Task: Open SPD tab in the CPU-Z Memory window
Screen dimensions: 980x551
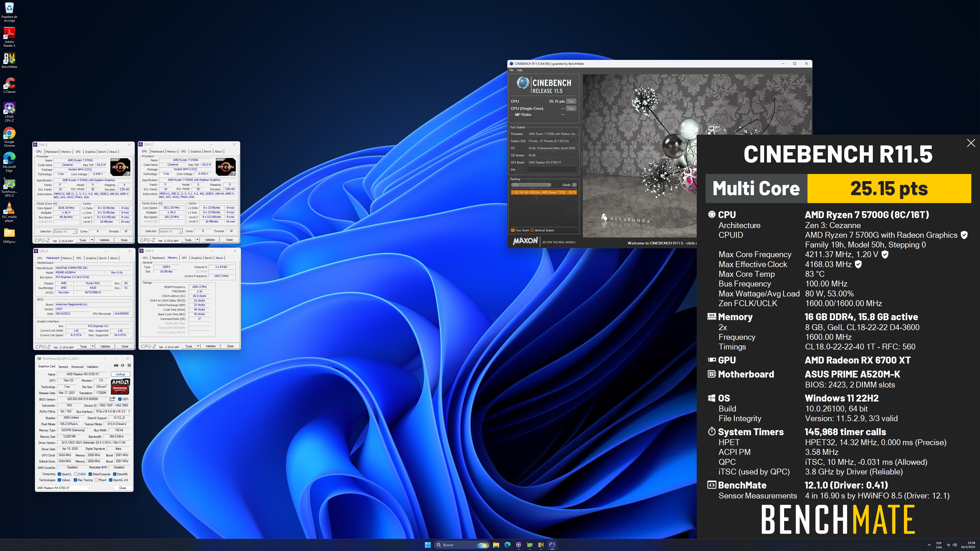Action: 184,258
